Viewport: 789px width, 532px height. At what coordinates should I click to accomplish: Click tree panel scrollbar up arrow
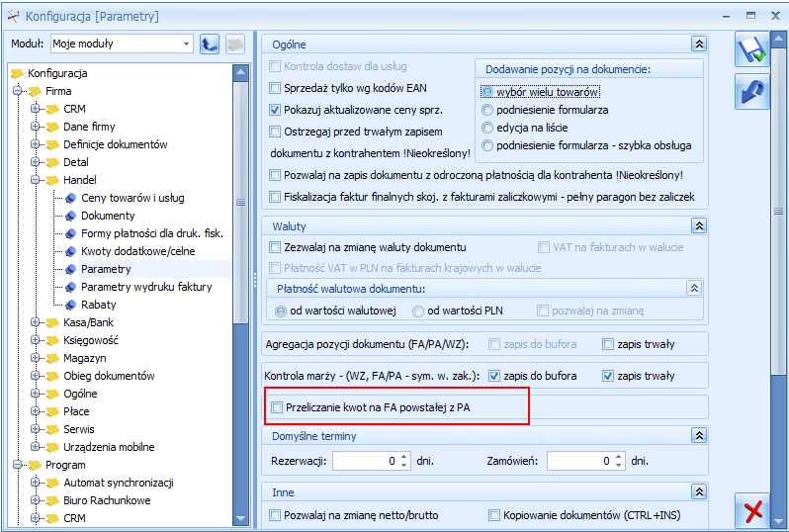pyautogui.click(x=241, y=72)
